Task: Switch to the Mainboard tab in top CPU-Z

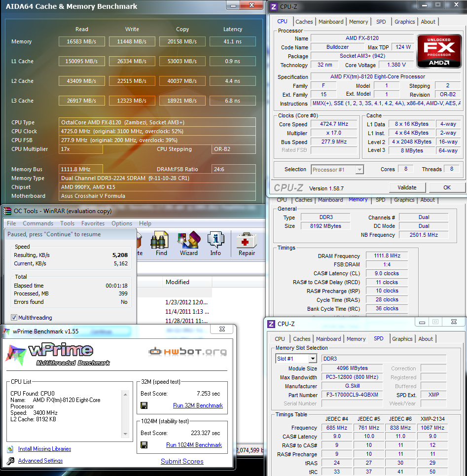Action: (x=331, y=22)
